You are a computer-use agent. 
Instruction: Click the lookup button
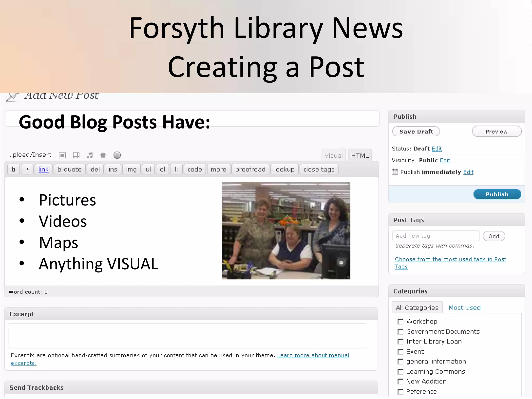click(x=284, y=169)
